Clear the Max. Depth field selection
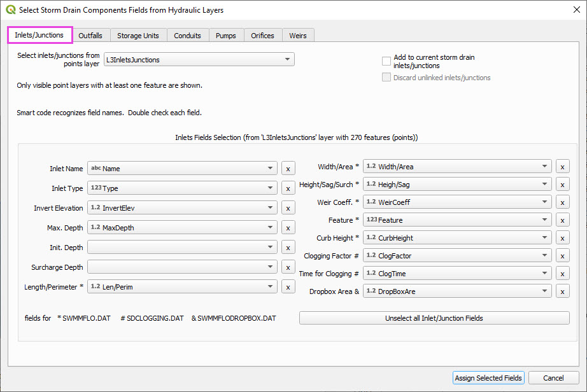Image resolution: width=587 pixels, height=392 pixels. pyautogui.click(x=288, y=228)
